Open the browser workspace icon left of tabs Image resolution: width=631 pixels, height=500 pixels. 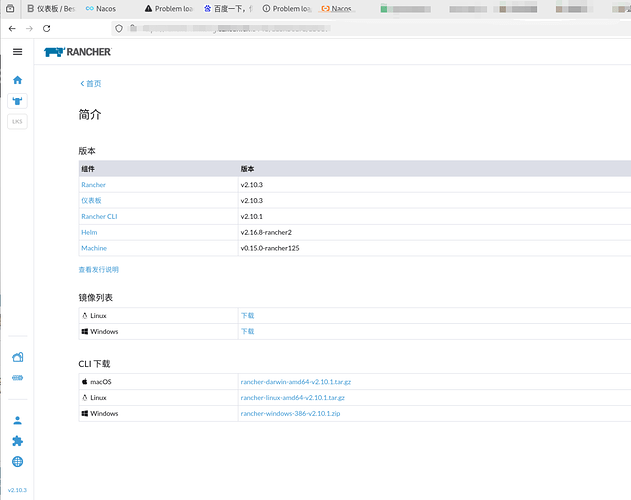[x=10, y=8]
